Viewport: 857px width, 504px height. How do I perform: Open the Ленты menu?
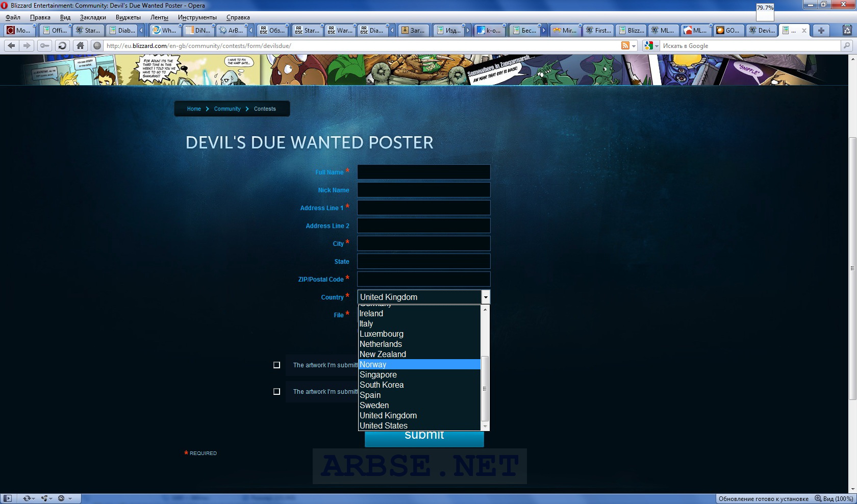click(159, 17)
